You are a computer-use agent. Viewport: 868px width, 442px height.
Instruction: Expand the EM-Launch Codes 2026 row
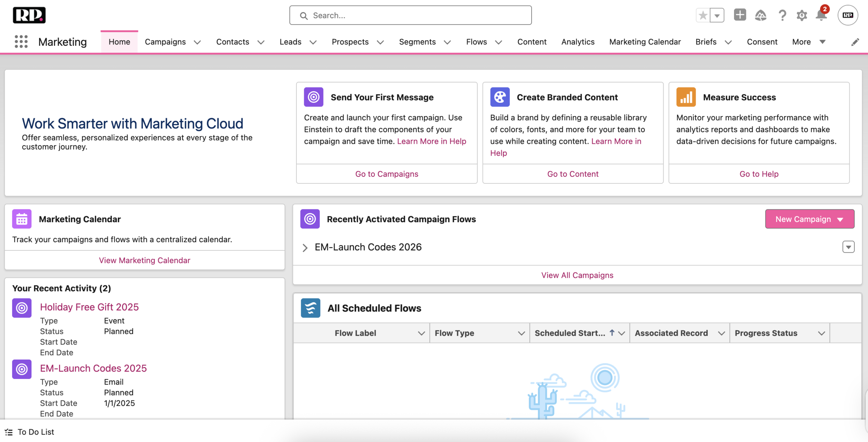coord(305,248)
